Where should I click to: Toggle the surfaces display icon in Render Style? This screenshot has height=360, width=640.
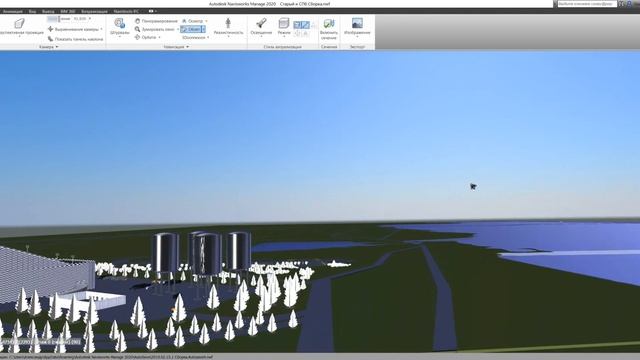coord(297,25)
